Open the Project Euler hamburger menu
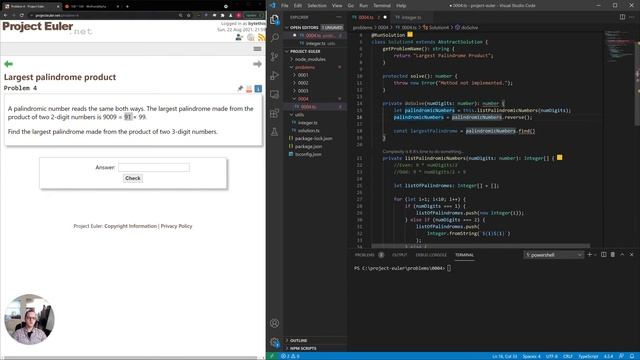The width and height of the screenshot is (640, 360). pos(257,49)
